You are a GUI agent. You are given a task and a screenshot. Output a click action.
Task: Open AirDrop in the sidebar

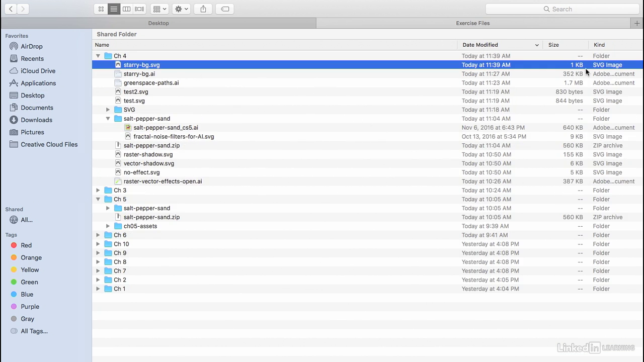31,46
